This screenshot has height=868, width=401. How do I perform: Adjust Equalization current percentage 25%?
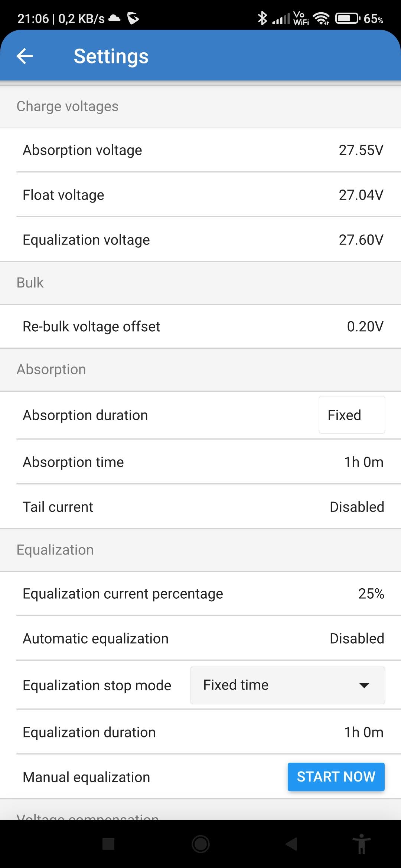pos(371,594)
